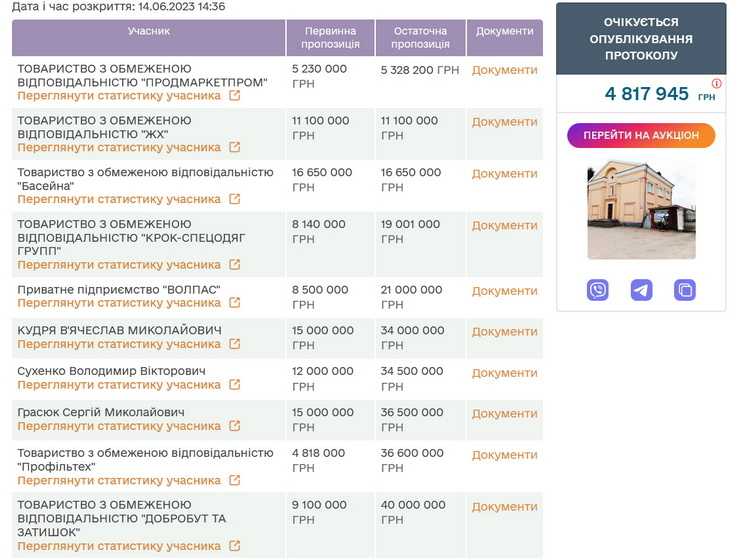This screenshot has width=729, height=560.
Task: Click external link icon for Грасюк Сергій row
Action: click(235, 426)
